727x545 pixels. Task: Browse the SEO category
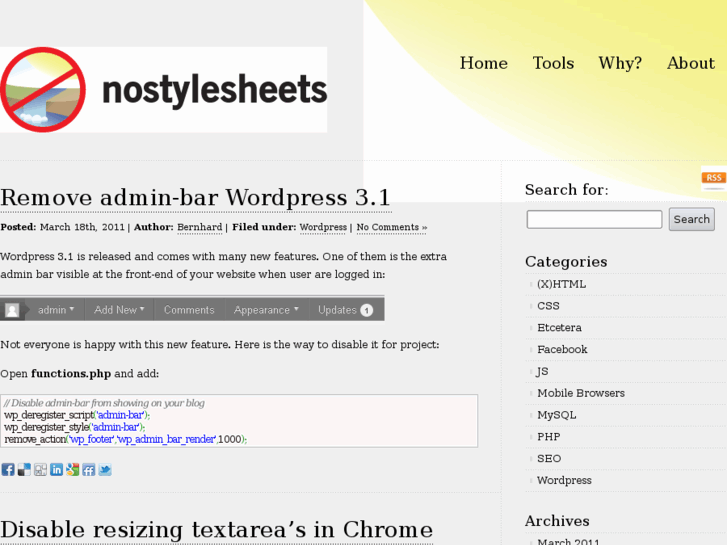(x=549, y=459)
